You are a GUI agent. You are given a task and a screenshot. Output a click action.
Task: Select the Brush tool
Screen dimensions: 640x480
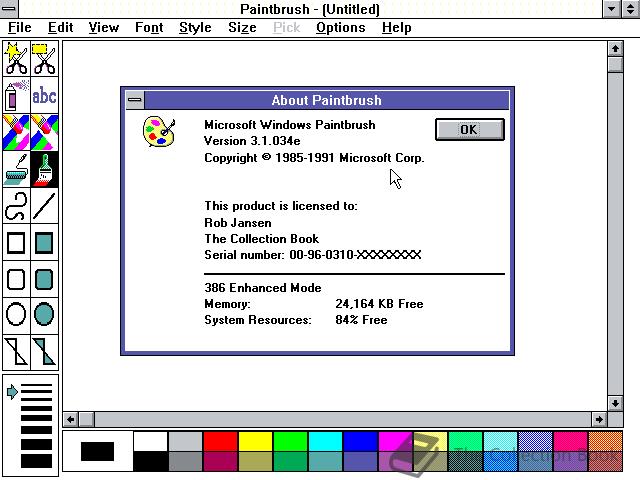click(x=44, y=169)
